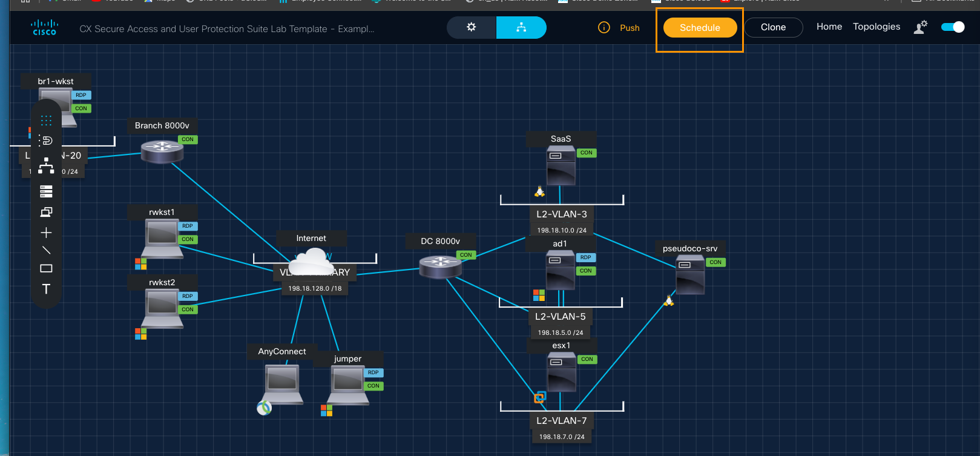Open user settings icon
980x456 pixels.
[920, 27]
